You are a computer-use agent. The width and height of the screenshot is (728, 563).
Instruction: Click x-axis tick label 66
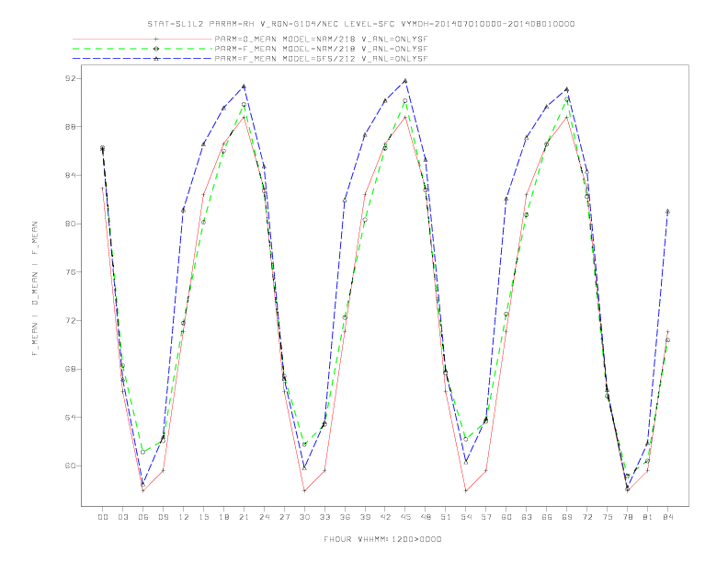[x=547, y=517]
